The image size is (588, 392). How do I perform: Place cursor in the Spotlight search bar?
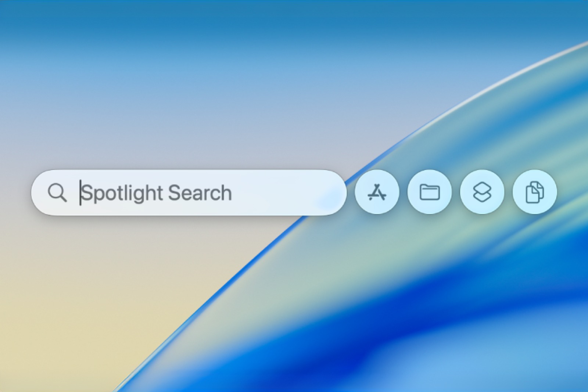(189, 193)
